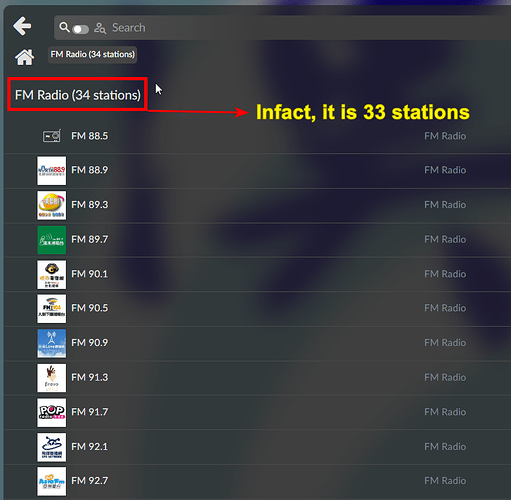Open station FM 92.1
511x500 pixels.
click(x=90, y=447)
